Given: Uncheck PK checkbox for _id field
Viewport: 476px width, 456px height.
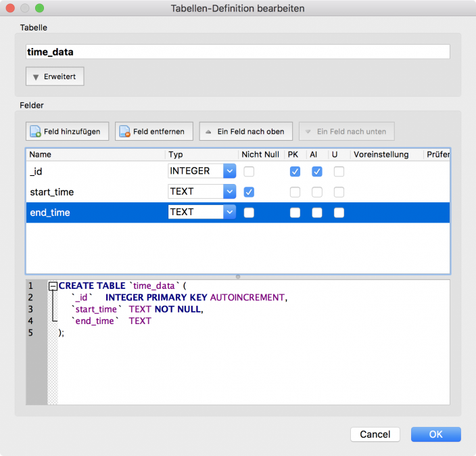Looking at the screenshot, I should tap(295, 172).
